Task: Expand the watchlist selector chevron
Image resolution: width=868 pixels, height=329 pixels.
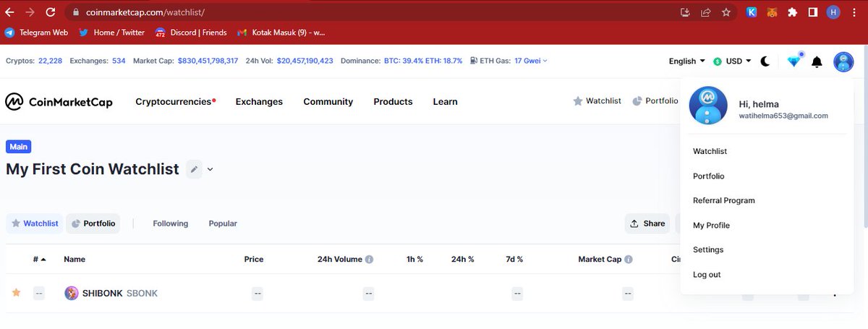Action: (x=210, y=170)
